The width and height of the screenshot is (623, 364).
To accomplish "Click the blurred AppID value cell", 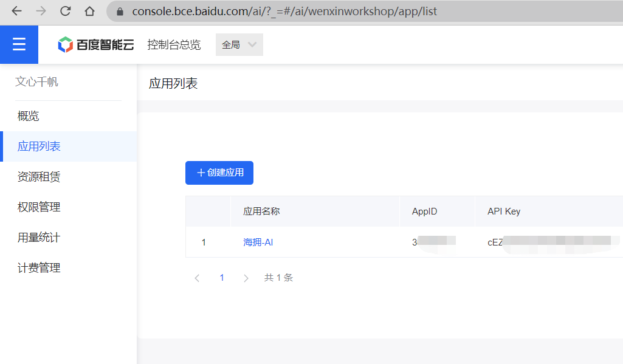I will pos(434,242).
